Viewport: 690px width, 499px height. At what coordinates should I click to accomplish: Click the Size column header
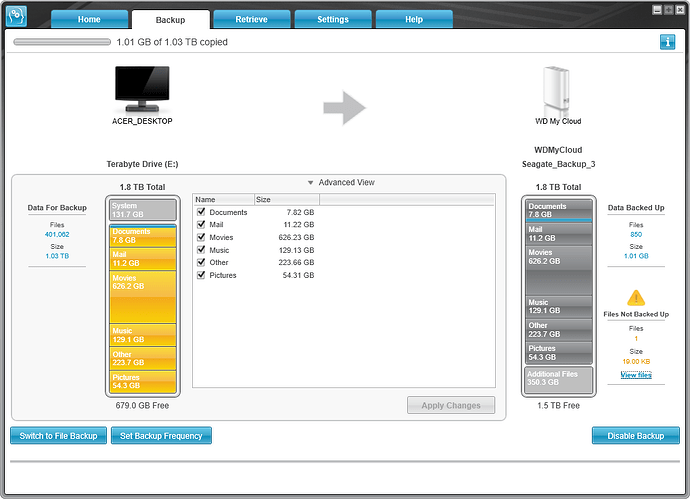pos(287,199)
